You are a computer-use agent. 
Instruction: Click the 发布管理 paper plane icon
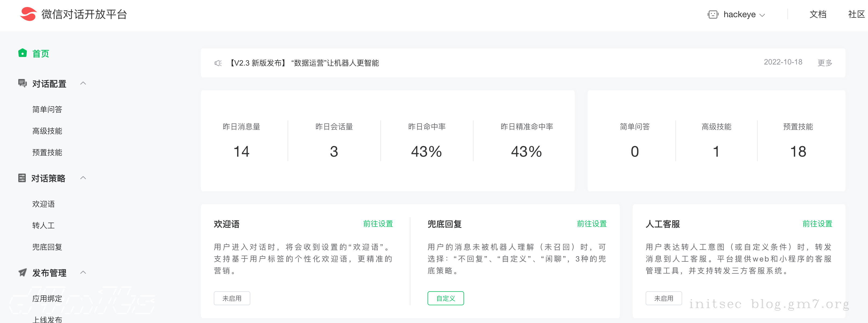pos(23,272)
